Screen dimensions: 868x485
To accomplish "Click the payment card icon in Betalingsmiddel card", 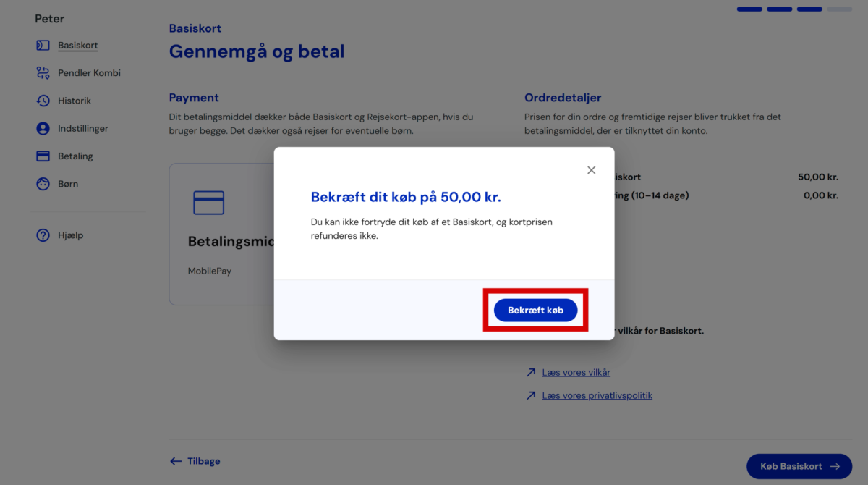I will pyautogui.click(x=208, y=203).
